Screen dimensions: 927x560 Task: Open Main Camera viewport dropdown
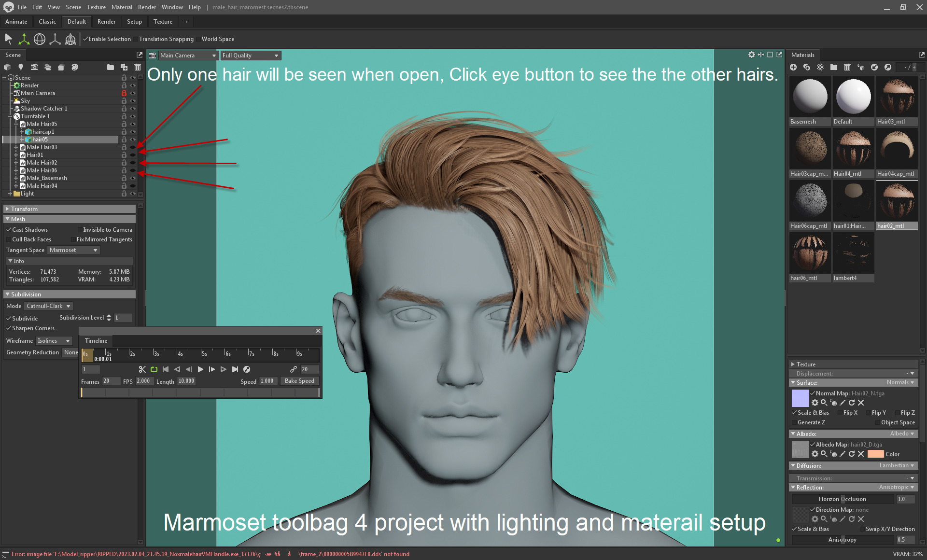[x=188, y=56]
